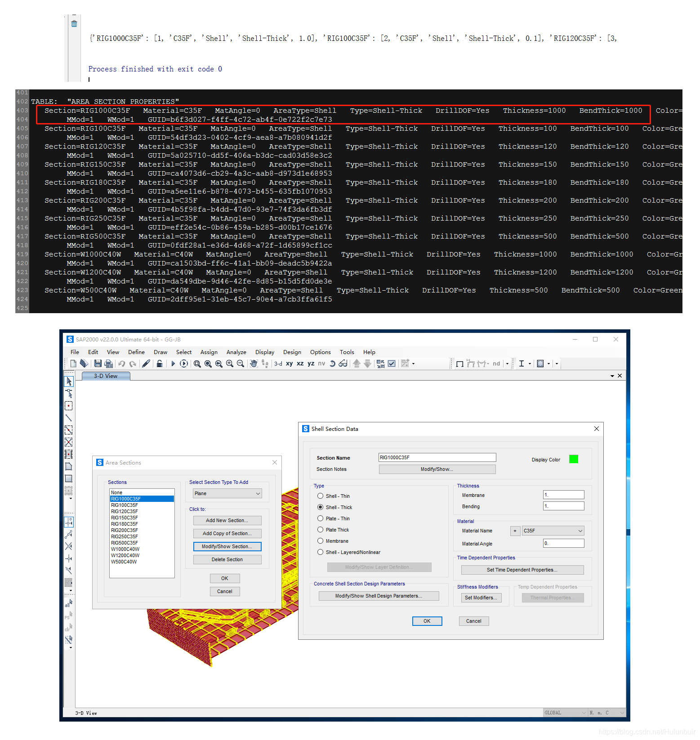This screenshot has height=740, width=700.
Task: Click Set Modifiers button
Action: point(481,598)
